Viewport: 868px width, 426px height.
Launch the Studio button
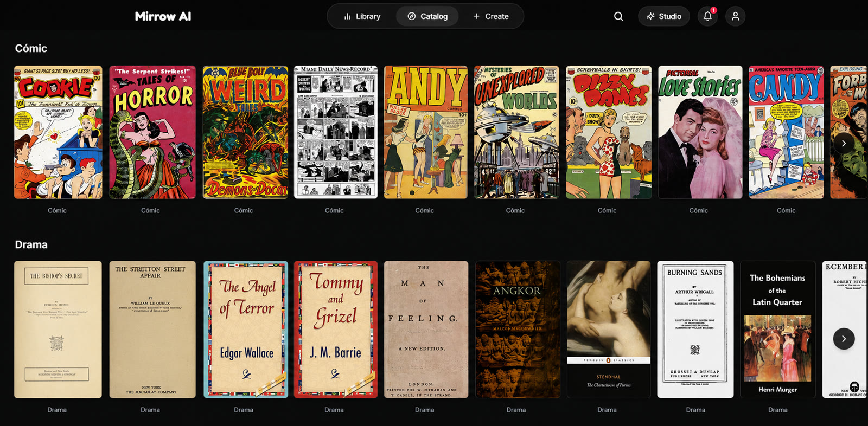point(663,16)
